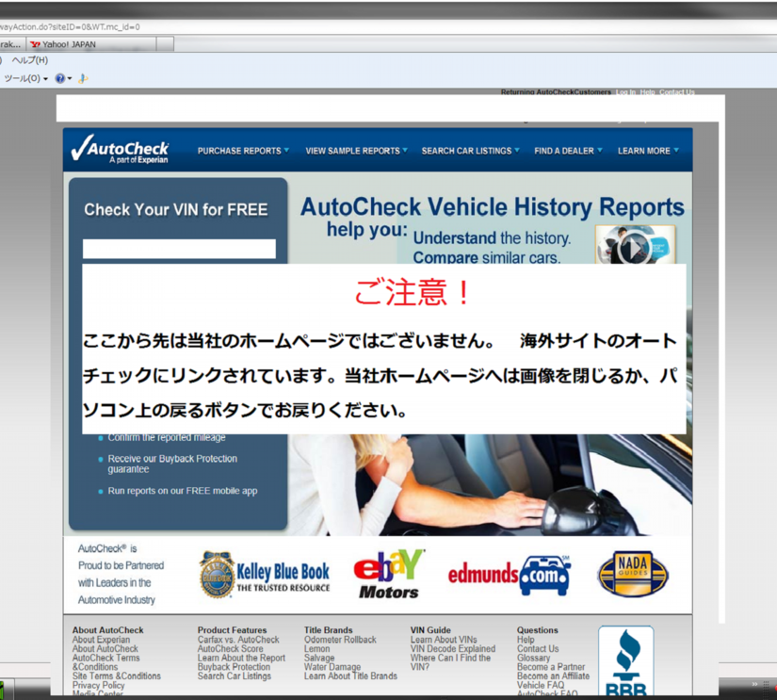Open the Kelley Blue Book partner logo
777x700 pixels.
(x=265, y=575)
